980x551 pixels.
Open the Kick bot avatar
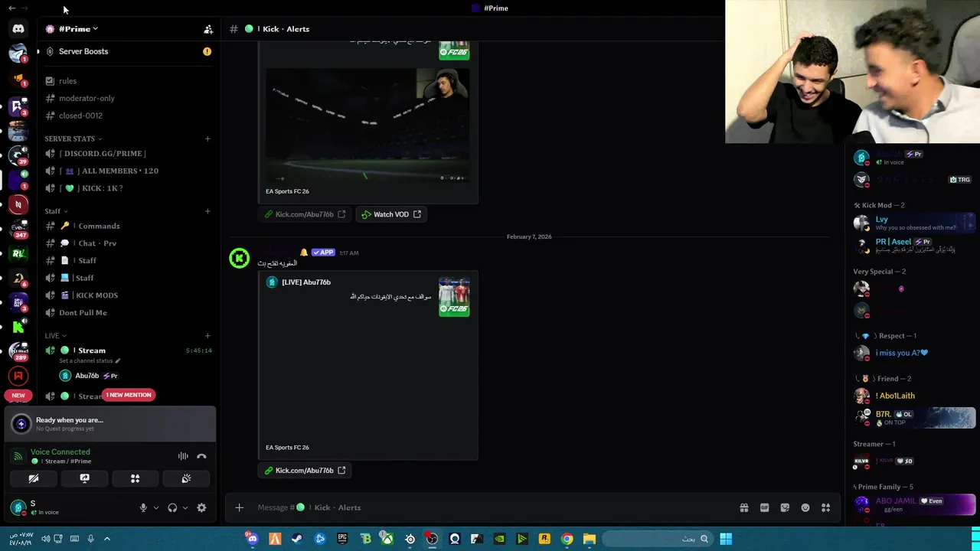(240, 259)
